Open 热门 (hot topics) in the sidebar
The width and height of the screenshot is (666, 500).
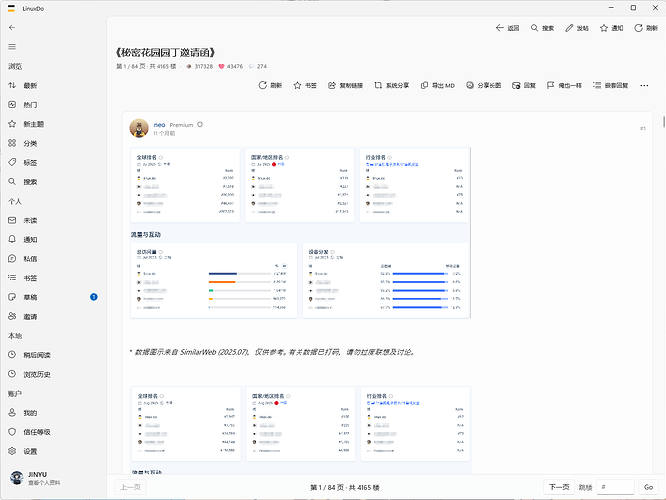[x=53, y=105]
